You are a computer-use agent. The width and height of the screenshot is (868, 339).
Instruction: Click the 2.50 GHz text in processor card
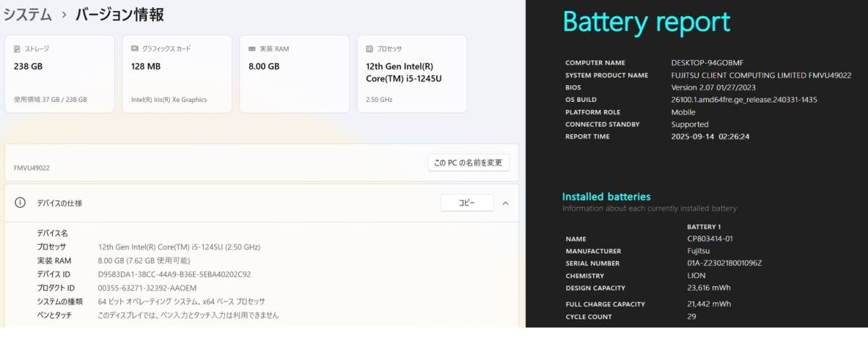tap(379, 100)
